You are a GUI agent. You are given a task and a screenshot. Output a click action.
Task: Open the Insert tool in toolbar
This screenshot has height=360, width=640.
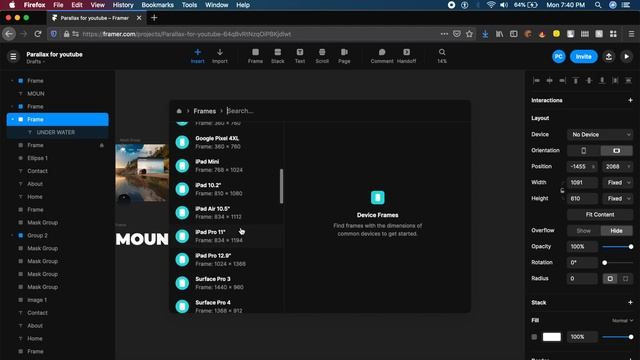[198, 56]
